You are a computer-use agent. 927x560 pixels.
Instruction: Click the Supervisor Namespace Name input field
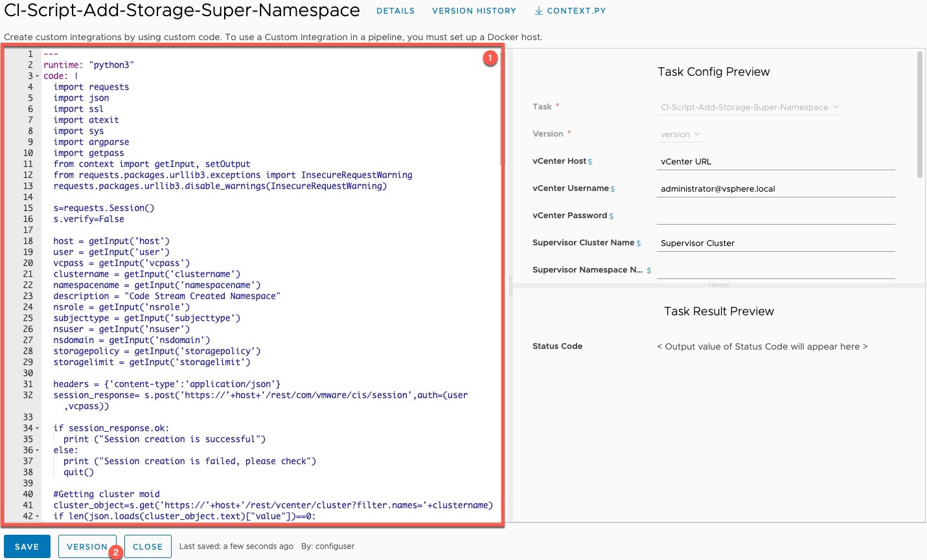(x=775, y=271)
